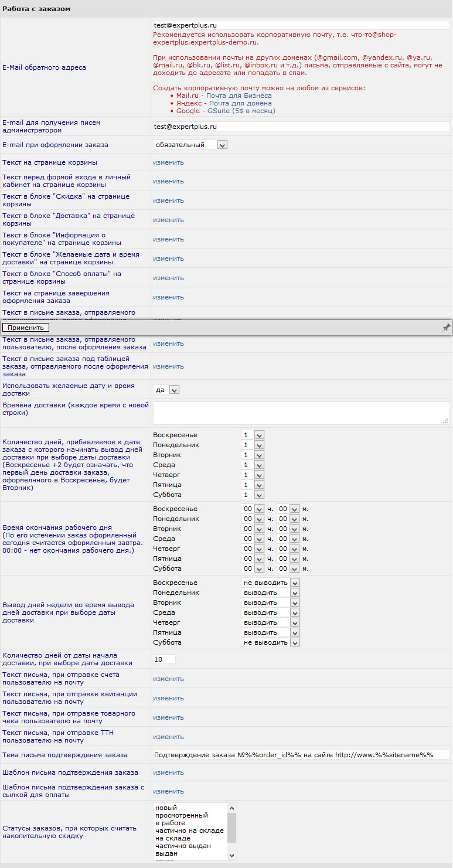Screen dimensions: 453x868
Task: Click into the Времена доставки textarea
Action: click(301, 413)
